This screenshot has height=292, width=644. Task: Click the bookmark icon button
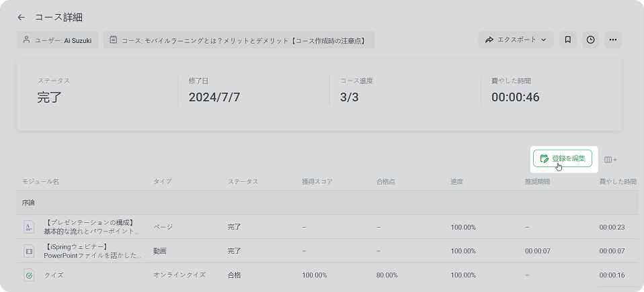(568, 40)
